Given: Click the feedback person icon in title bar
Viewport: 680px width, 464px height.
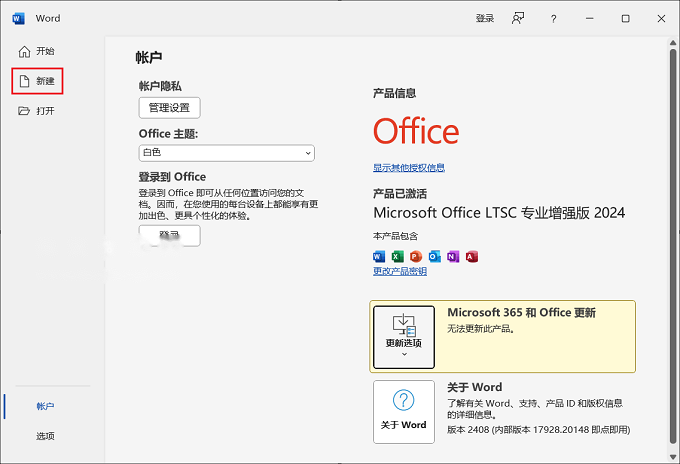Looking at the screenshot, I should (518, 18).
